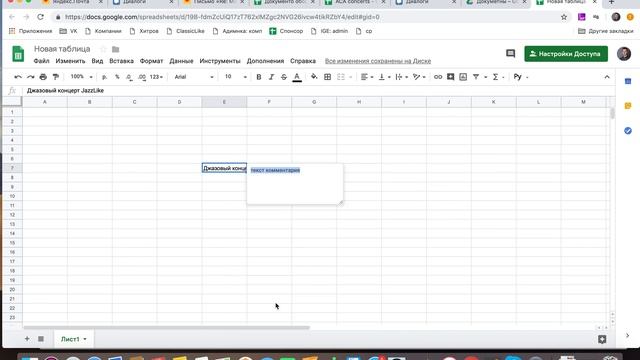
Task: Open the Изменить menu
Action: coord(70,61)
